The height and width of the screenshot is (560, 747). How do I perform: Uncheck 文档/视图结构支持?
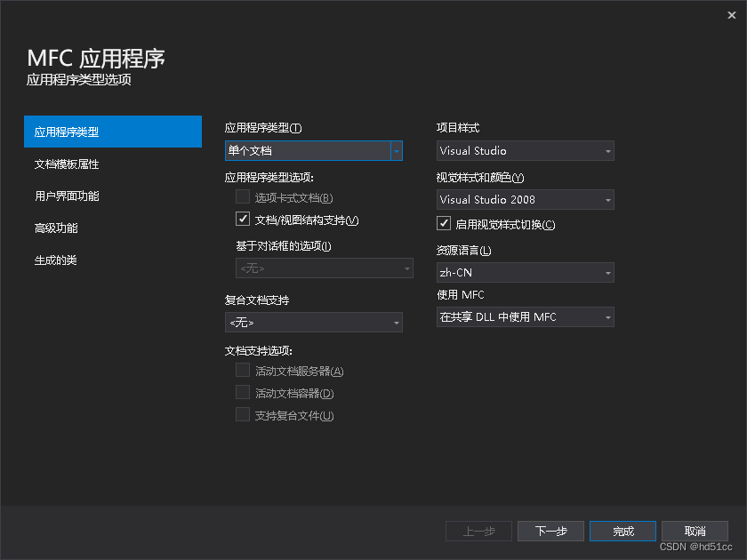[x=243, y=219]
